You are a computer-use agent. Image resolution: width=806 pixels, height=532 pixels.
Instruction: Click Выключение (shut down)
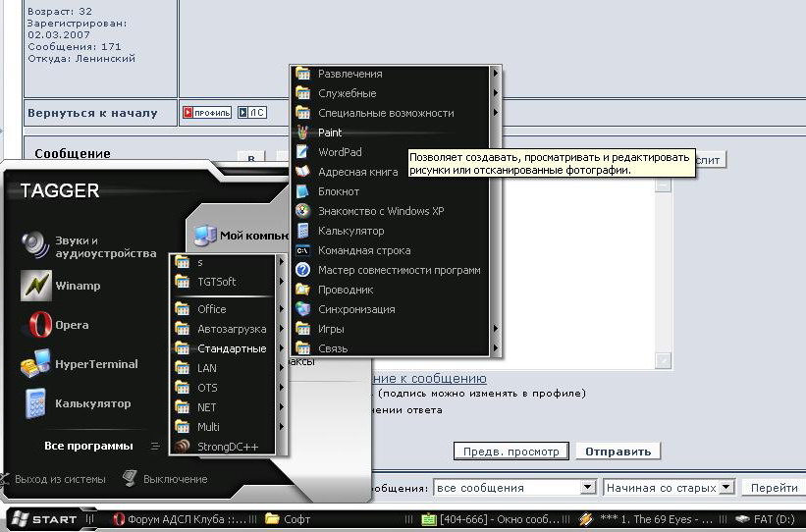coord(166,479)
